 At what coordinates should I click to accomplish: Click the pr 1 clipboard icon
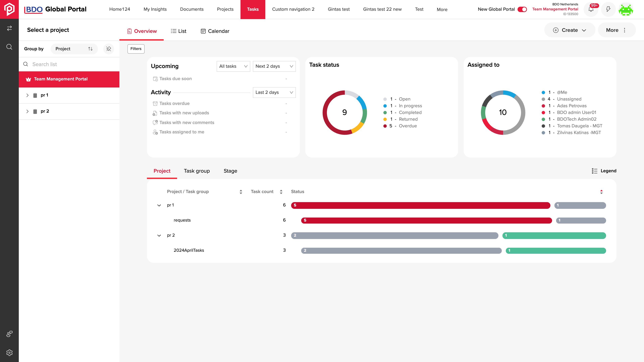click(x=35, y=95)
